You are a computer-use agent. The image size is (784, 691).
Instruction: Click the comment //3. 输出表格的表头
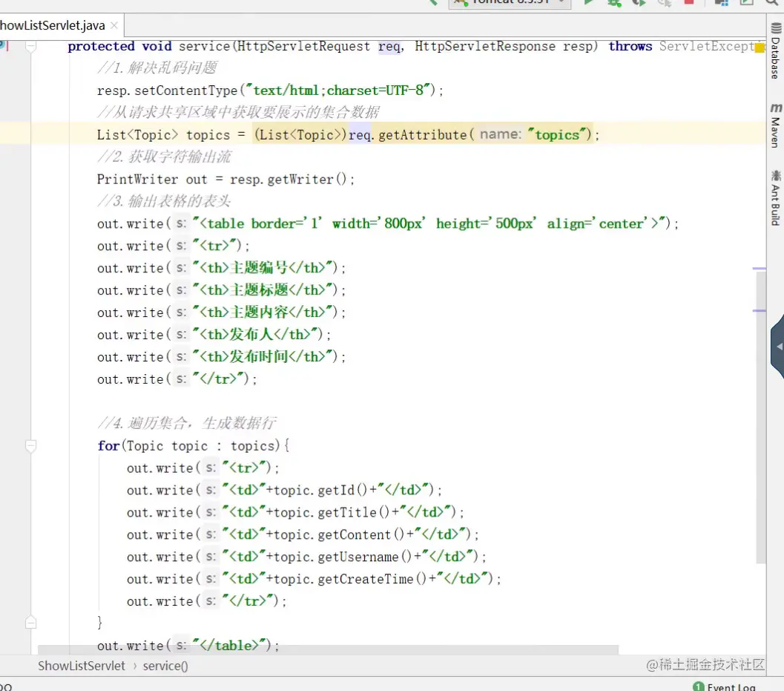point(165,201)
